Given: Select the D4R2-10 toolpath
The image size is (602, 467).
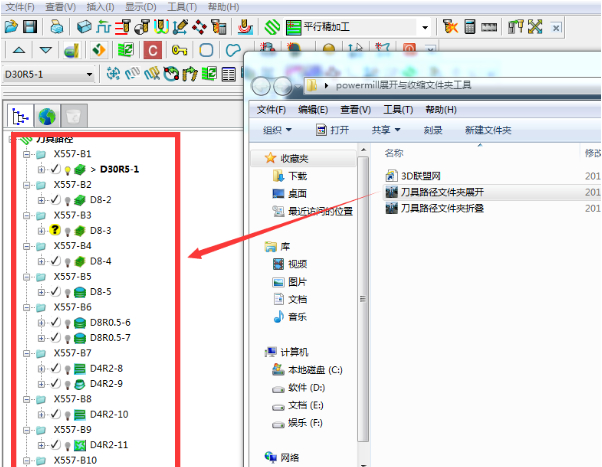Looking at the screenshot, I should [109, 414].
